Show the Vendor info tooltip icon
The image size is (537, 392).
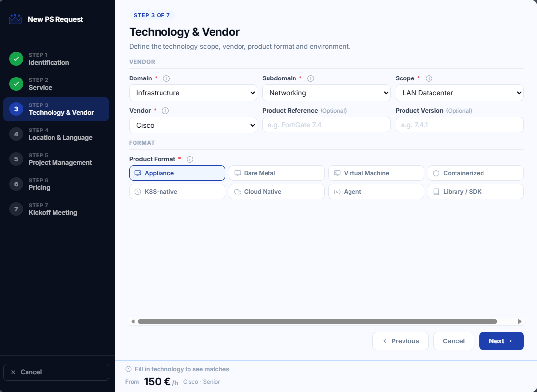pos(165,111)
